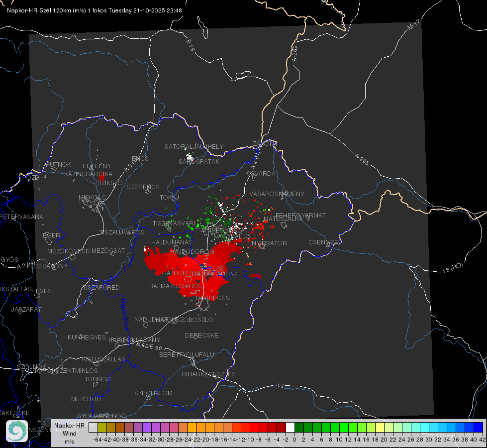Click the KISVÁRDA label

pos(261,174)
